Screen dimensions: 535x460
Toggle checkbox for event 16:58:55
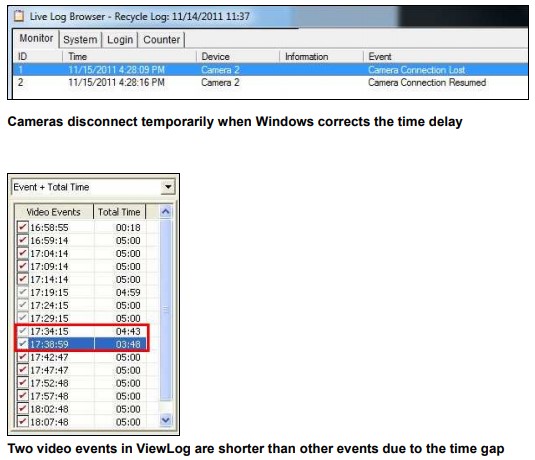click(23, 227)
